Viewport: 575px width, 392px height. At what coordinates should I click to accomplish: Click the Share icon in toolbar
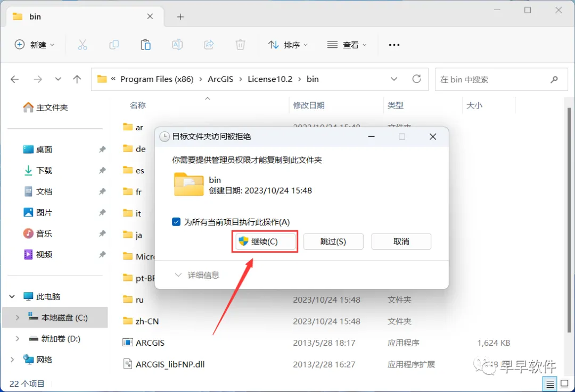click(x=209, y=45)
